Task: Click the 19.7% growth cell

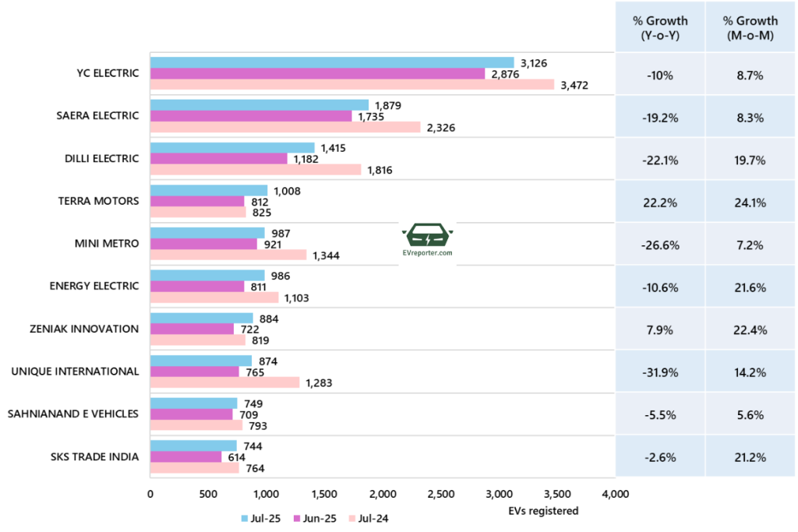Action: tap(750, 160)
